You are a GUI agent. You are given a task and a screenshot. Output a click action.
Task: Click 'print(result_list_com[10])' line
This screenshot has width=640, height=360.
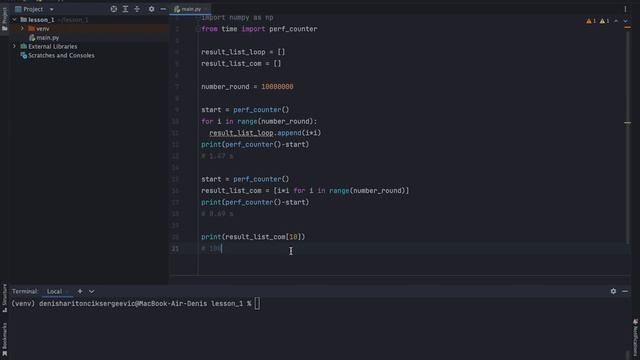click(253, 237)
